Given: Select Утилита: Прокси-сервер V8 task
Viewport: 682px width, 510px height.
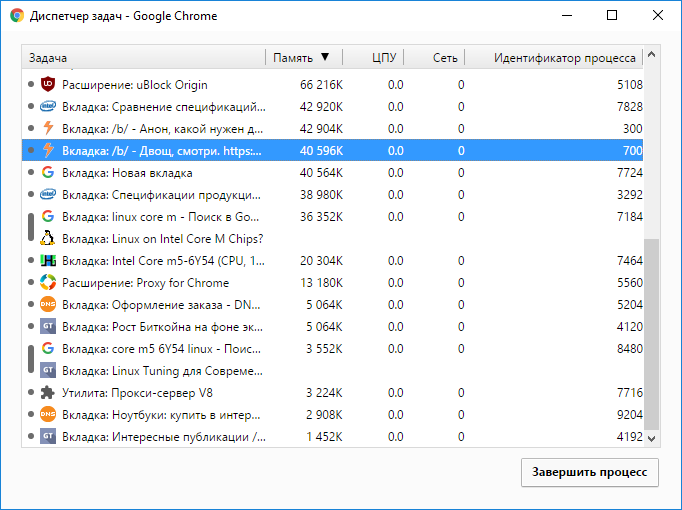Looking at the screenshot, I should tap(332, 393).
